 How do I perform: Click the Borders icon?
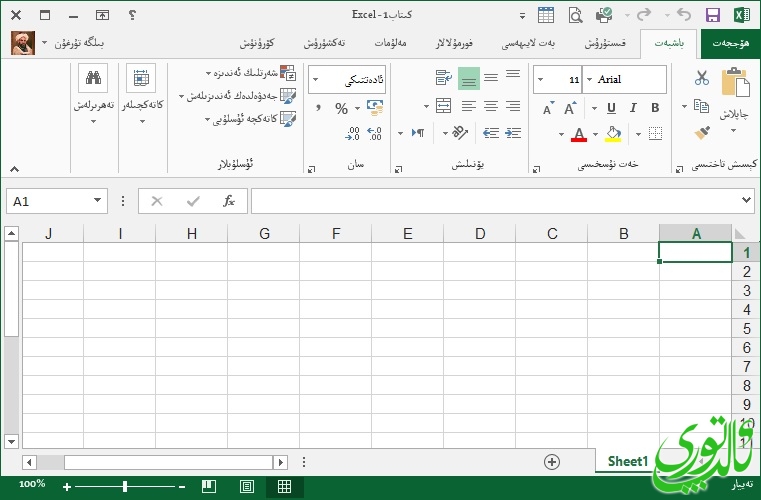tap(655, 133)
